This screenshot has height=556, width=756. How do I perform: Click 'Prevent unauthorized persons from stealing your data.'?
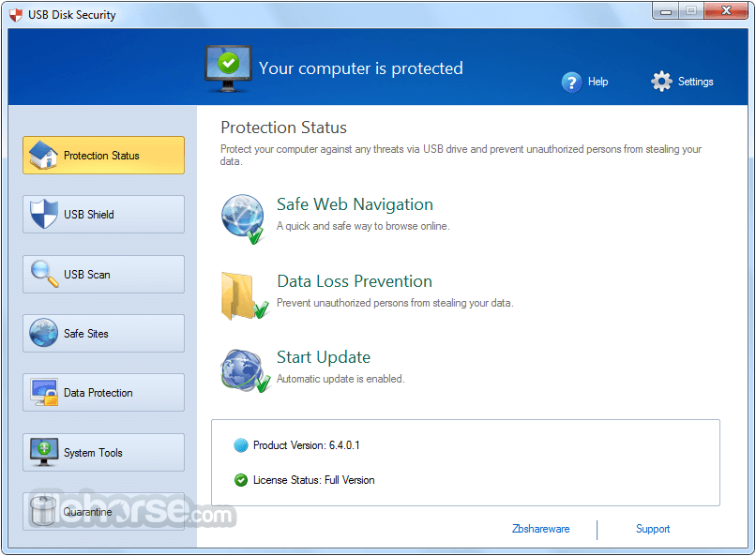pyautogui.click(x=395, y=303)
